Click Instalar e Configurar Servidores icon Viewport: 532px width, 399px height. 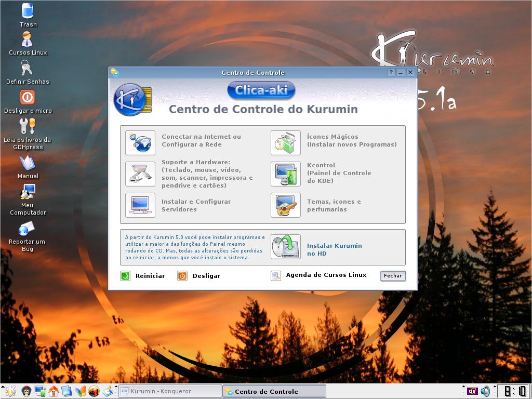point(140,205)
